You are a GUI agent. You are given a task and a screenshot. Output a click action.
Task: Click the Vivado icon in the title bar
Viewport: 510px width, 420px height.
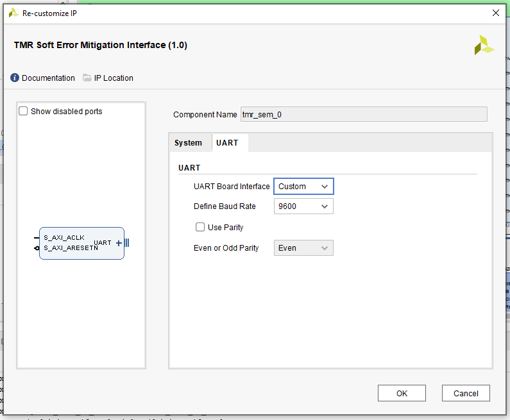click(13, 13)
